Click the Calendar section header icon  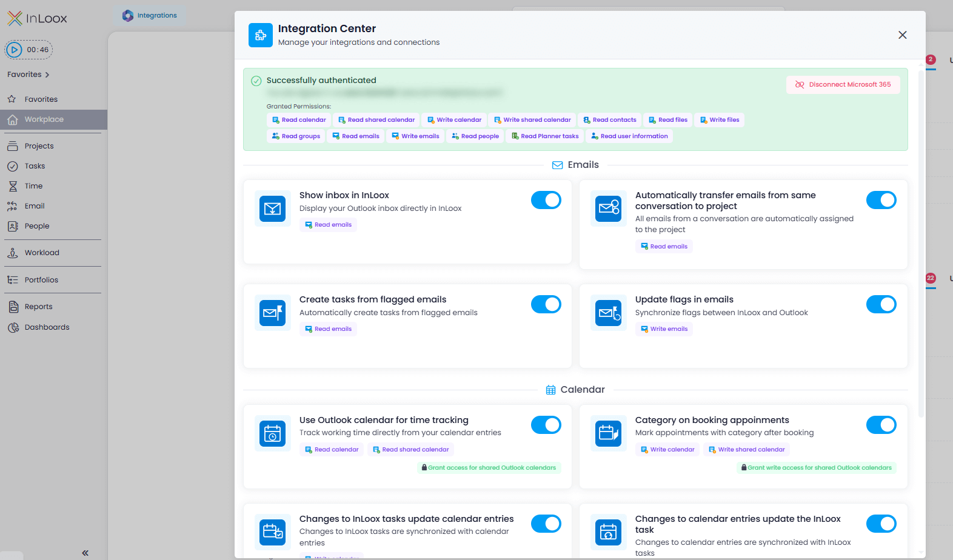point(550,390)
